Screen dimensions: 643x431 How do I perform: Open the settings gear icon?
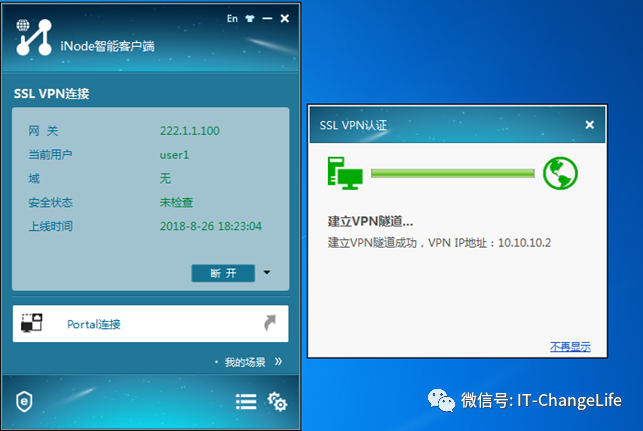(277, 402)
